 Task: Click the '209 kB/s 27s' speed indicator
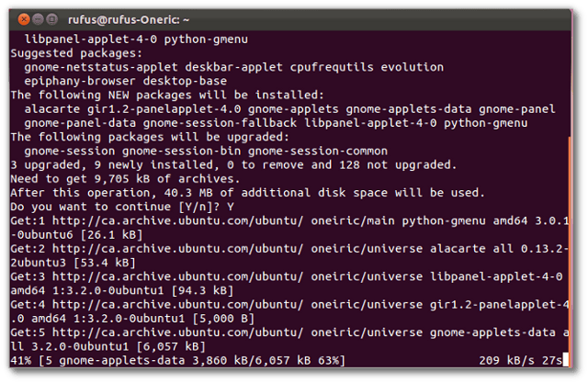[521, 361]
